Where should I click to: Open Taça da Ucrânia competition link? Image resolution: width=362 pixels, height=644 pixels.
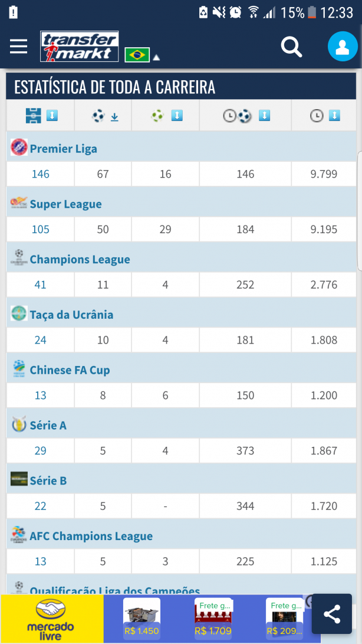[x=71, y=315]
